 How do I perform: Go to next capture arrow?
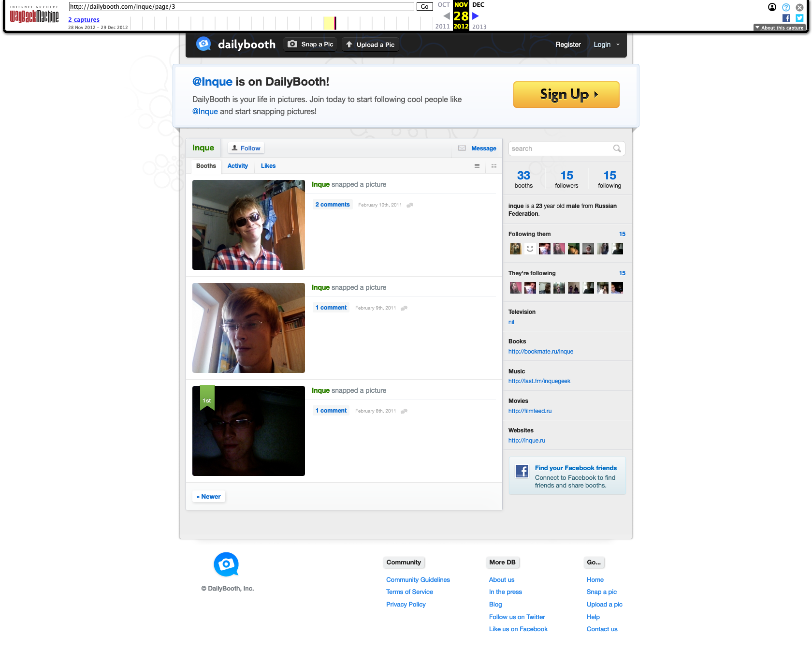(x=476, y=16)
